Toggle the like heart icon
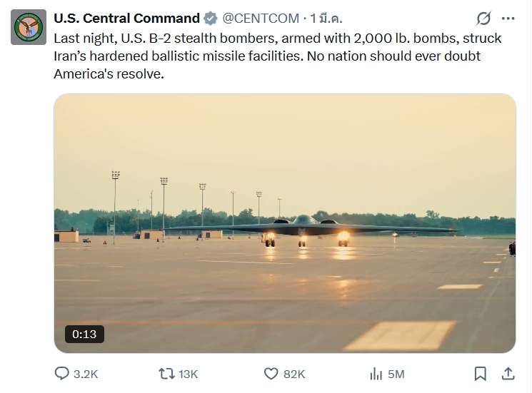Image resolution: width=532 pixels, height=393 pixels. (x=271, y=374)
